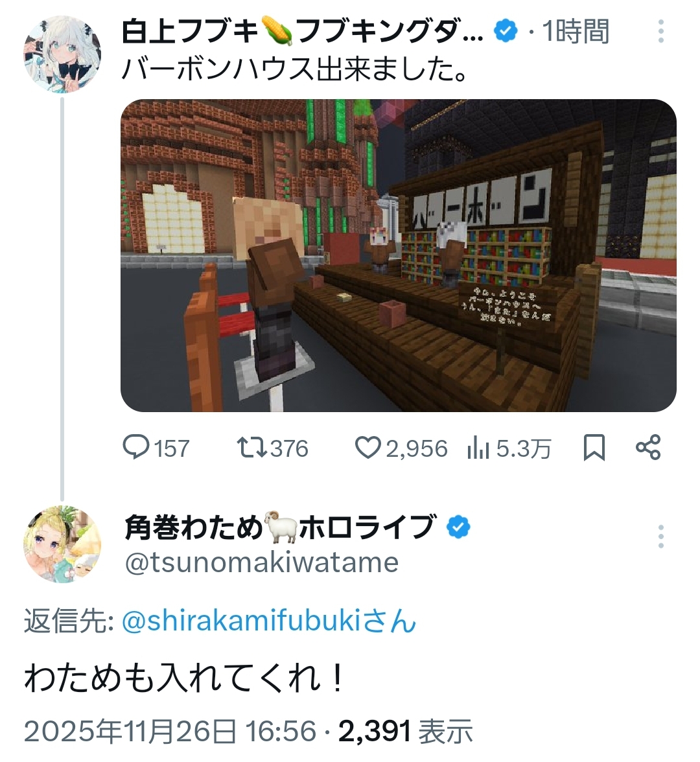
Task: Click the @tsunomakiwatame handle
Action: 262,562
